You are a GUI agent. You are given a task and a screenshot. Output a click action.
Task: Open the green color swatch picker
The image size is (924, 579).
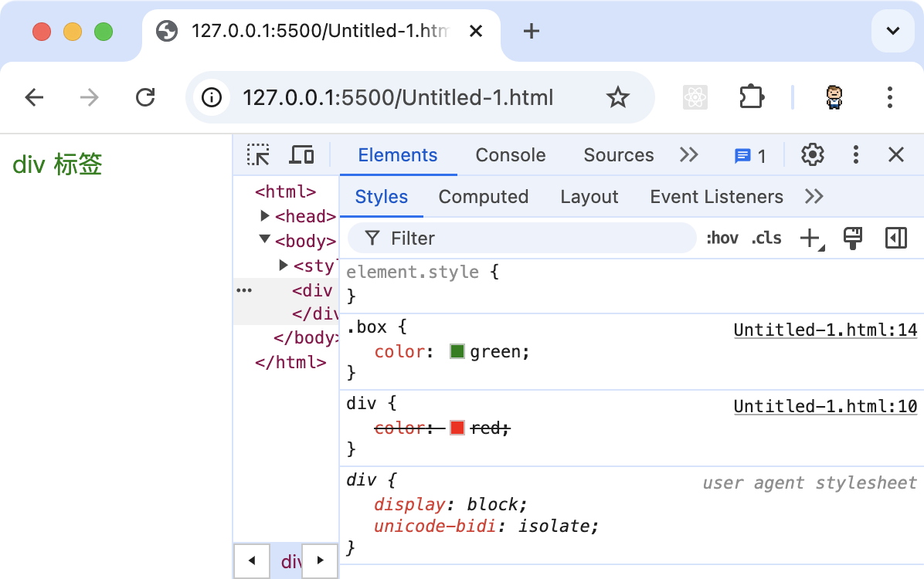pos(457,352)
